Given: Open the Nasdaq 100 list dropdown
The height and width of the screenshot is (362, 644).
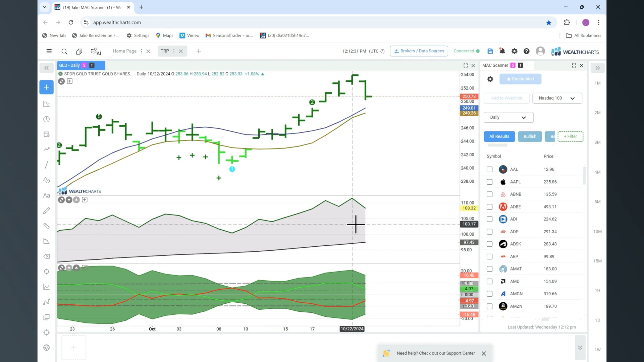Looking at the screenshot, I should [x=557, y=98].
